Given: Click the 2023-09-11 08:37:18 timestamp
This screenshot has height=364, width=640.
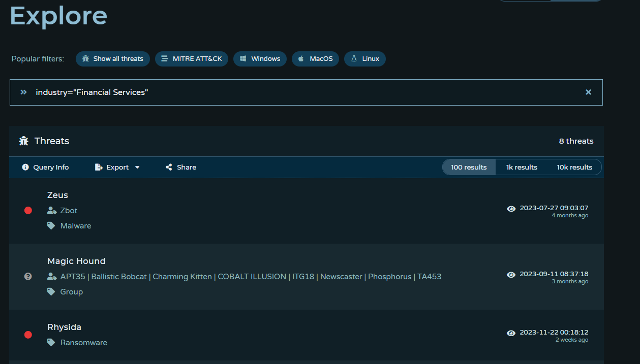Looking at the screenshot, I should point(554,274).
